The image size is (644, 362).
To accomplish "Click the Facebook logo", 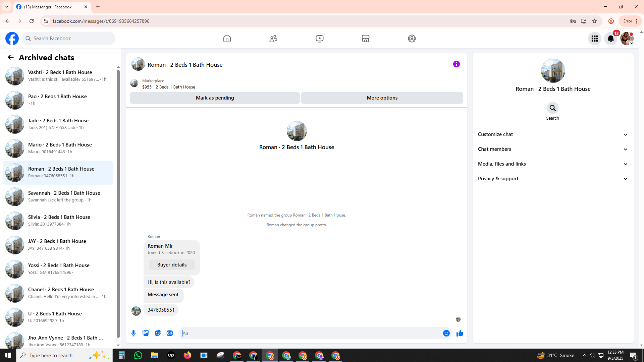I will [12, 39].
